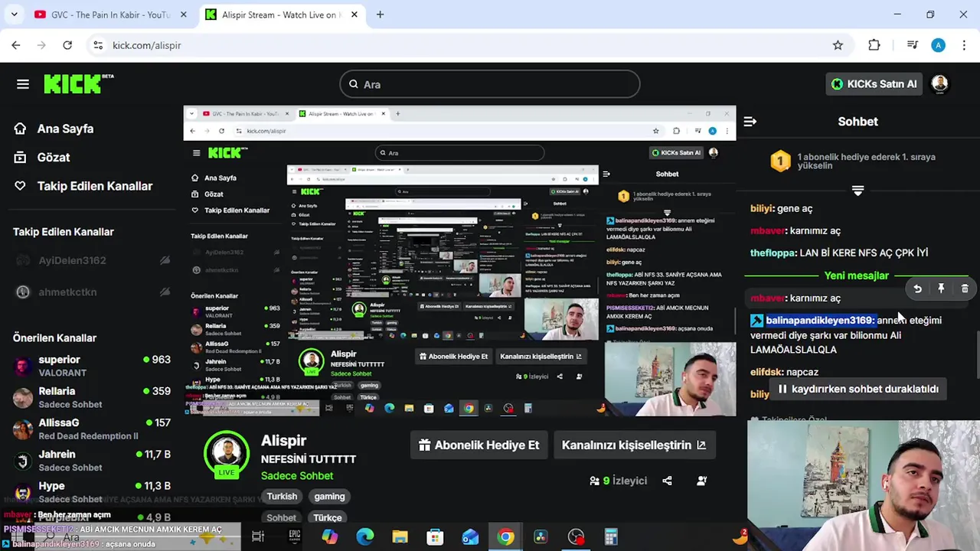The height and width of the screenshot is (551, 980).
Task: Share the stream using the share icon
Action: (667, 481)
